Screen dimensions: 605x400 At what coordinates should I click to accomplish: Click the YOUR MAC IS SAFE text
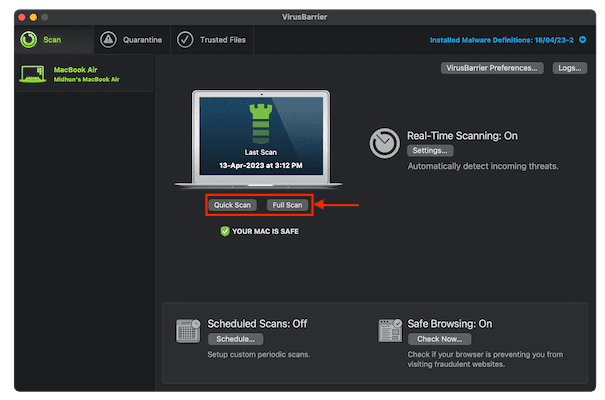(x=265, y=231)
